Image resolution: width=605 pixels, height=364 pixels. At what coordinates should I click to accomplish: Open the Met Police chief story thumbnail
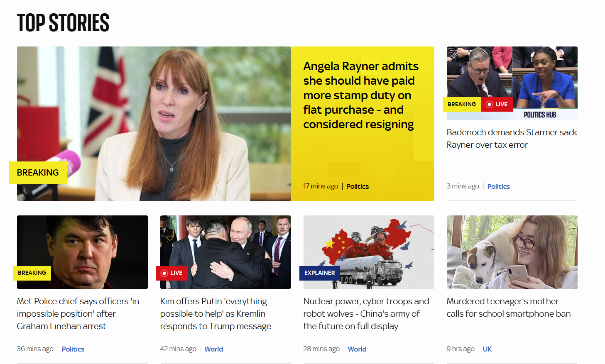tap(82, 252)
